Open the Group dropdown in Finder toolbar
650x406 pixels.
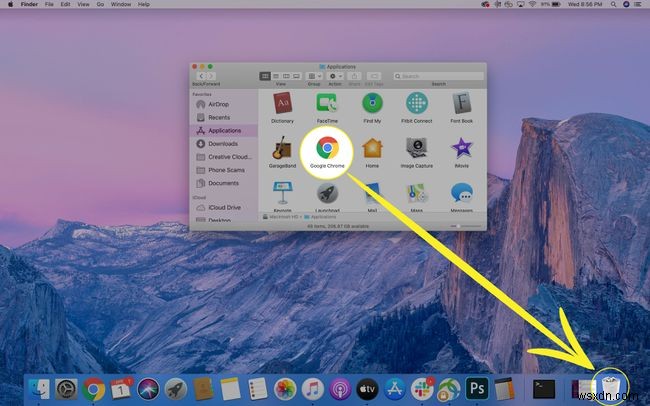click(x=314, y=76)
